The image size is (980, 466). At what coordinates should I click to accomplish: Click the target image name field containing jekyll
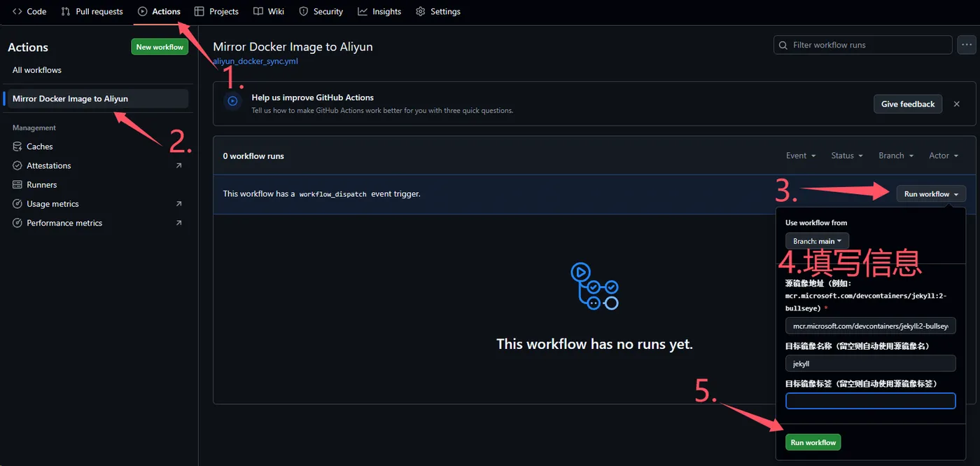pos(870,364)
